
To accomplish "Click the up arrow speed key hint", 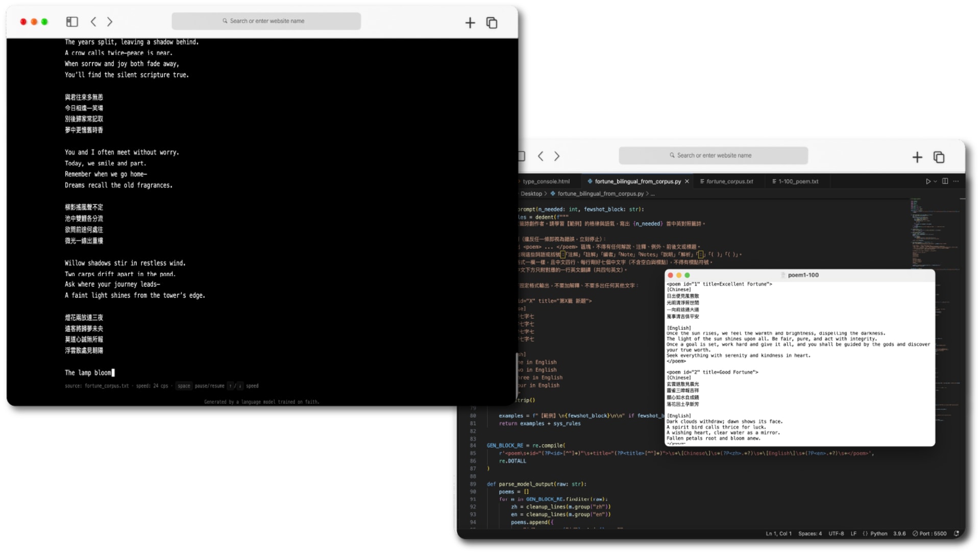I will pos(230,386).
